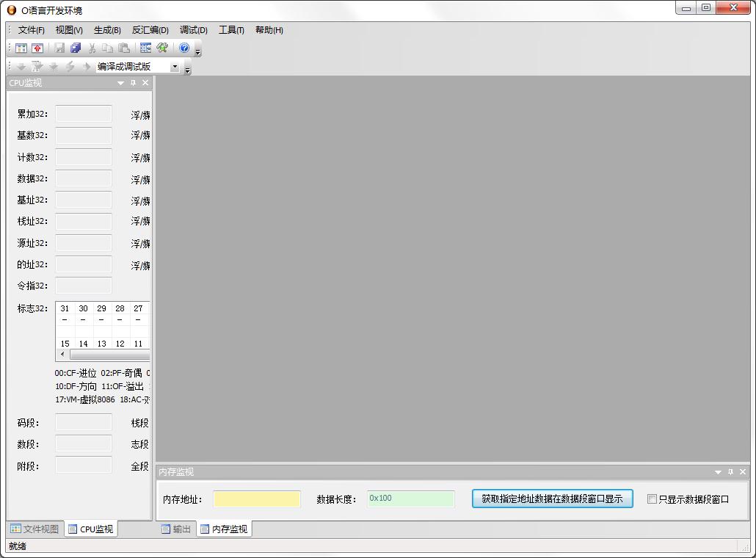Switch to the 文件视图 tab
The width and height of the screenshot is (756, 558).
pyautogui.click(x=34, y=529)
